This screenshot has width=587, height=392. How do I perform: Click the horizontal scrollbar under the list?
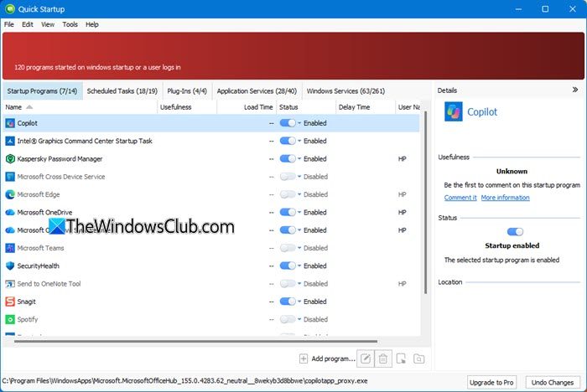(195, 341)
